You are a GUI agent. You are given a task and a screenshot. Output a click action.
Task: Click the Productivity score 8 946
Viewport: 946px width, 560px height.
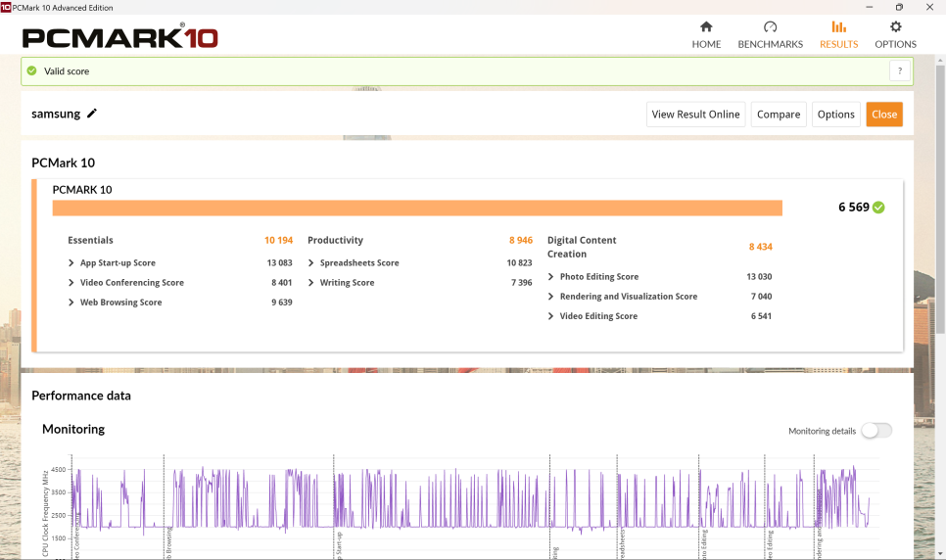tap(521, 240)
